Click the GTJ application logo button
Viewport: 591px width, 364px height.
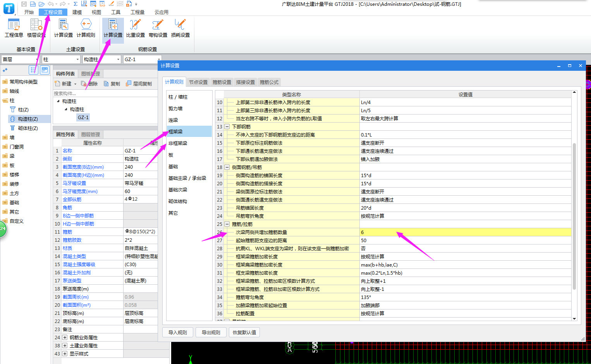(9, 8)
